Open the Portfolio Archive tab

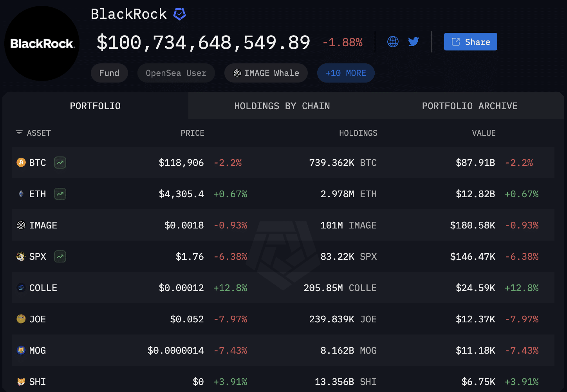click(469, 106)
